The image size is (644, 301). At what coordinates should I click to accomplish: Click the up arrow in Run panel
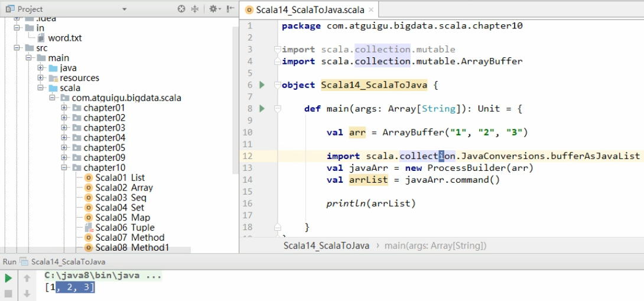pos(27,279)
